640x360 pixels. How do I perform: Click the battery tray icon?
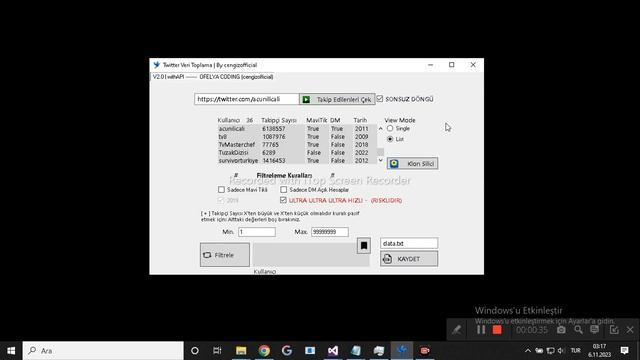pyautogui.click(x=539, y=351)
